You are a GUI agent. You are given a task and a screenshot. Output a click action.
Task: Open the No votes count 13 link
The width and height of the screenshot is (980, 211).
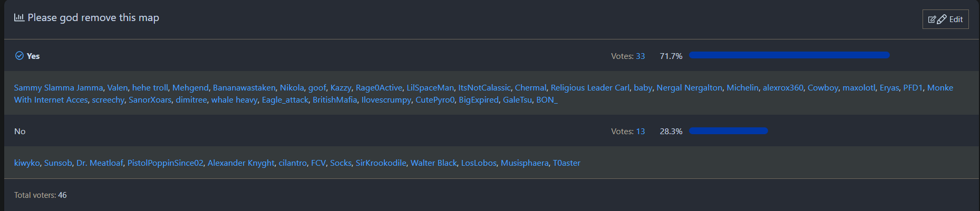click(640, 132)
